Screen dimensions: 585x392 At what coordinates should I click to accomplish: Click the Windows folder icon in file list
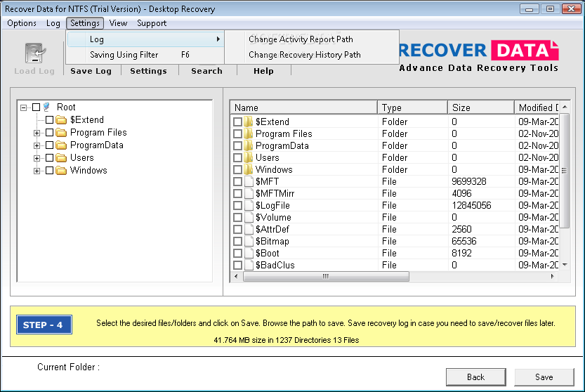[249, 169]
